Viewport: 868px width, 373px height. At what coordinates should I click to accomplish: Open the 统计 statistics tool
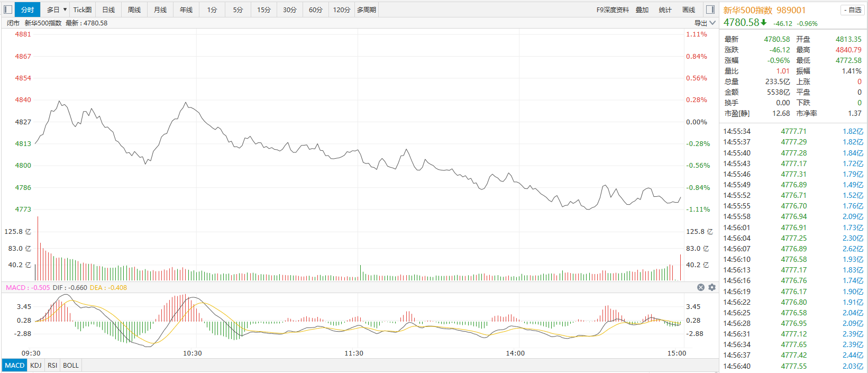pyautogui.click(x=665, y=10)
